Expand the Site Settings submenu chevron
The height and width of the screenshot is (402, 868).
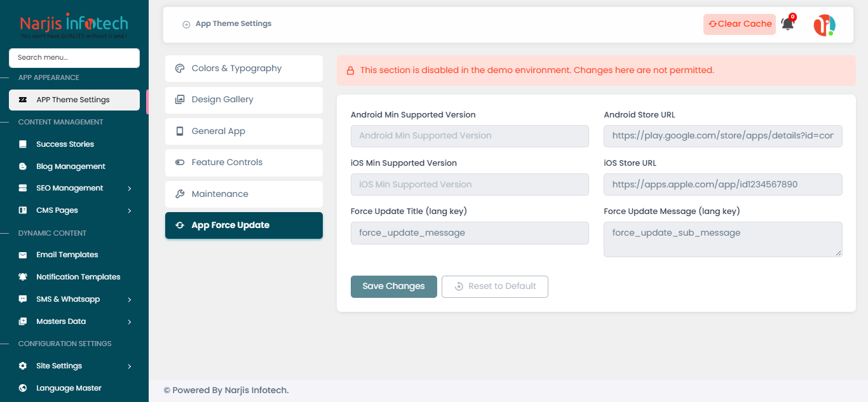pyautogui.click(x=130, y=366)
